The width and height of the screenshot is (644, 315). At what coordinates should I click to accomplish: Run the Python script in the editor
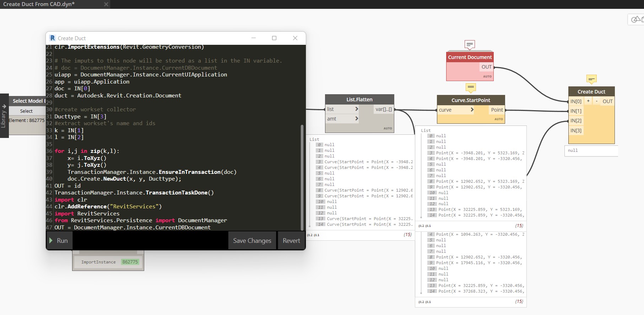pos(59,241)
